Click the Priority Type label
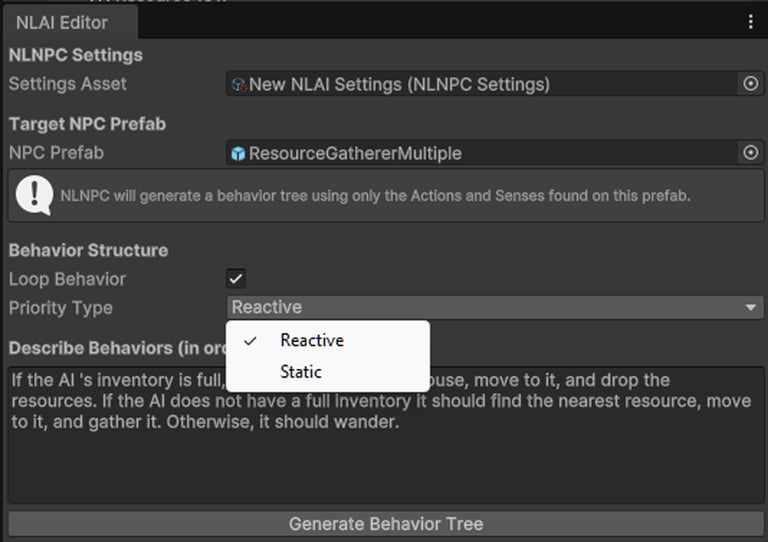Image resolution: width=768 pixels, height=542 pixels. point(60,308)
